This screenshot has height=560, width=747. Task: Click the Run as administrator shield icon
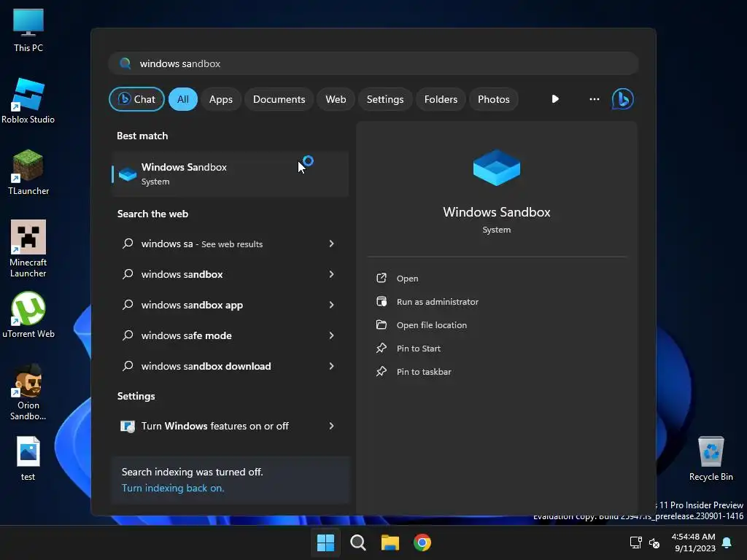point(382,301)
